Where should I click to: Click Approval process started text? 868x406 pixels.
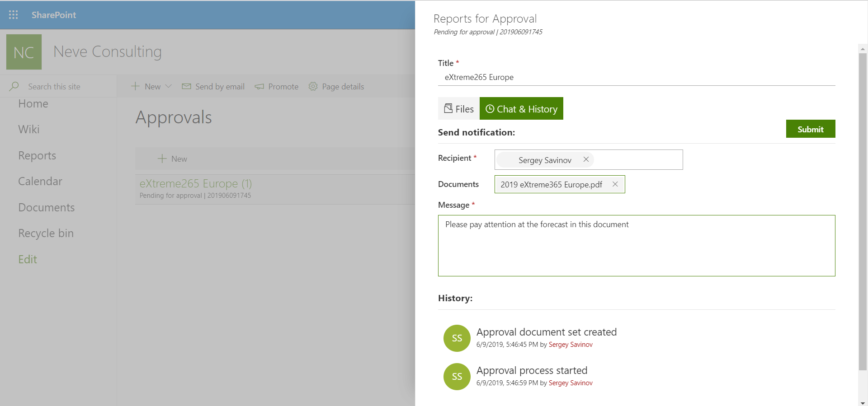pyautogui.click(x=532, y=371)
